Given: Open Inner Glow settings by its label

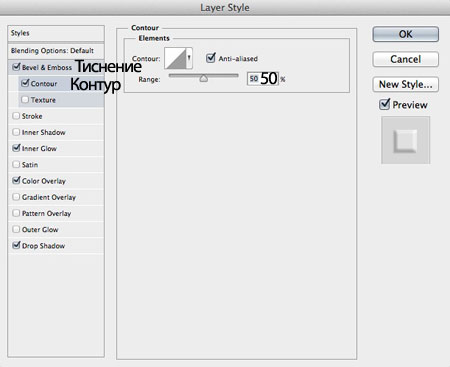Looking at the screenshot, I should point(39,149).
